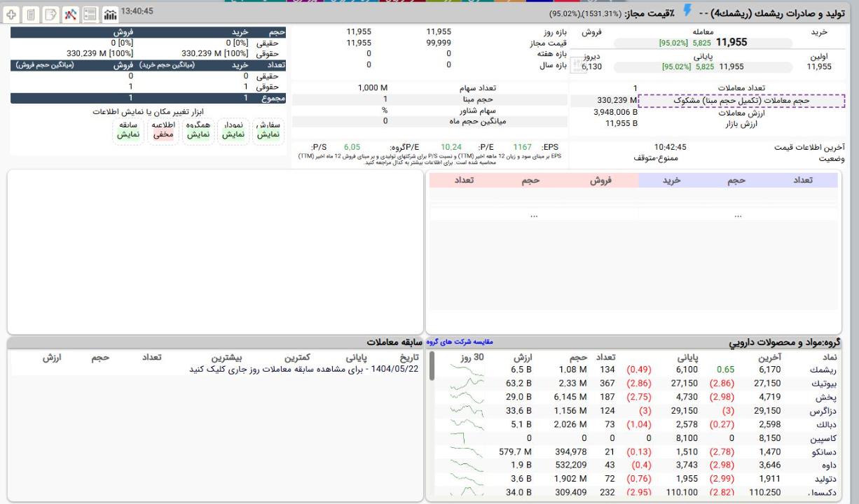859x504 pixels.
Task: Toggle the سفارش display setting
Action: [x=268, y=129]
